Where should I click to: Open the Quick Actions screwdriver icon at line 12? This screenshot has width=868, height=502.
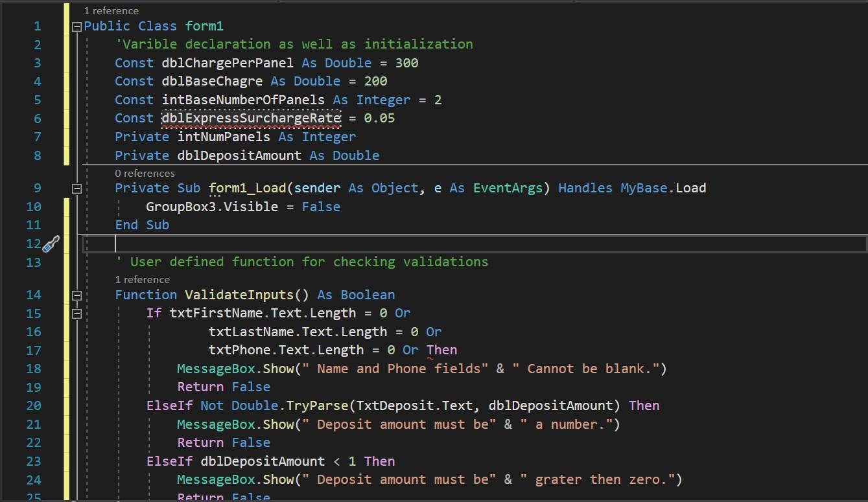click(51, 244)
